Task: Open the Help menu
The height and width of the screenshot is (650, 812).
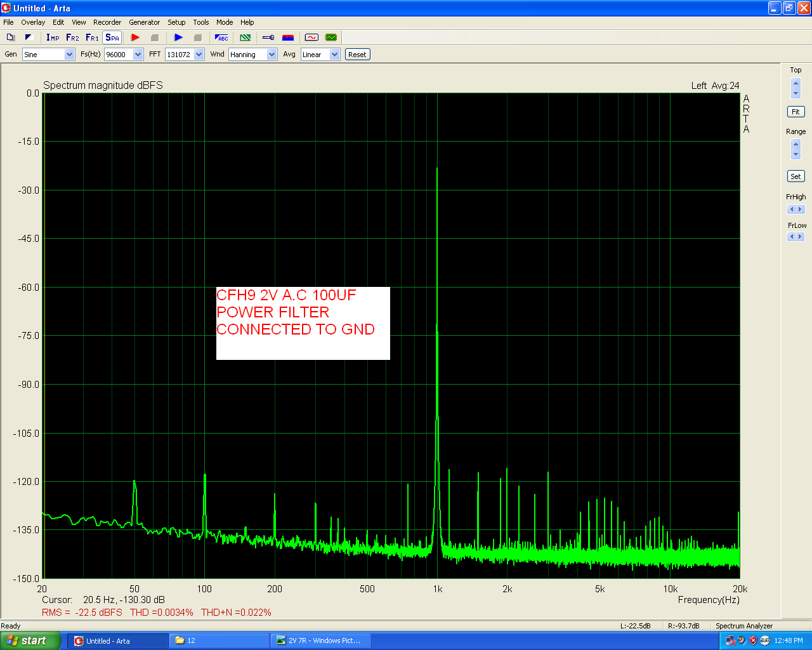Action: [x=247, y=22]
